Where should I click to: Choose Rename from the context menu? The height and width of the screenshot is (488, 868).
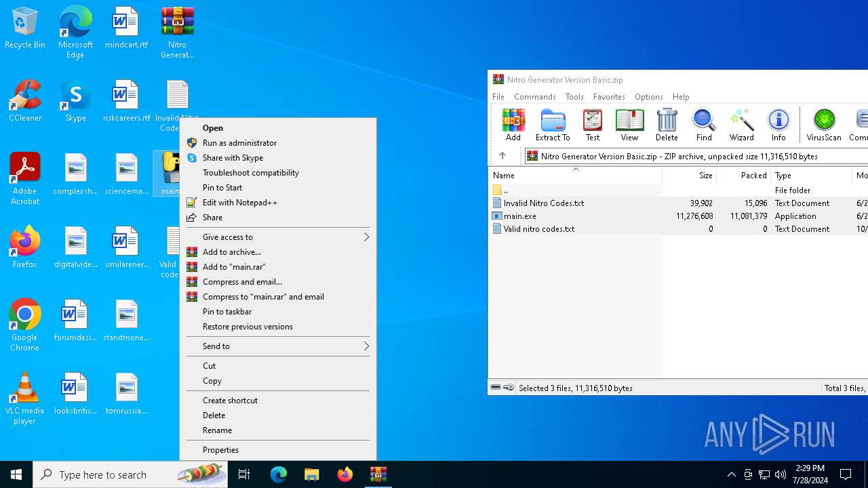coord(278,430)
